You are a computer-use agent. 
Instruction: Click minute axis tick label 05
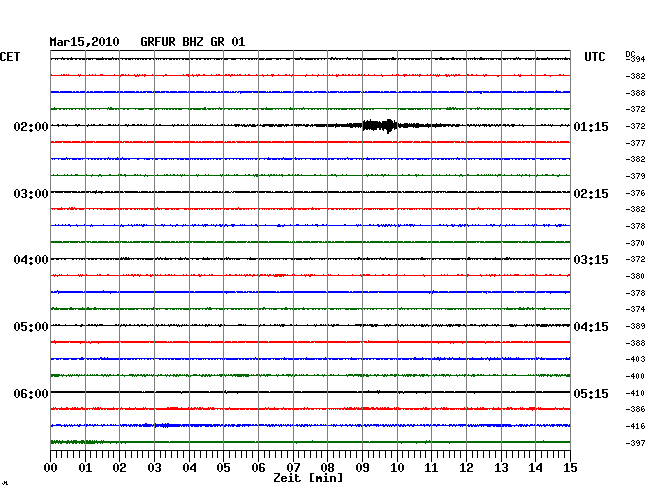click(223, 467)
